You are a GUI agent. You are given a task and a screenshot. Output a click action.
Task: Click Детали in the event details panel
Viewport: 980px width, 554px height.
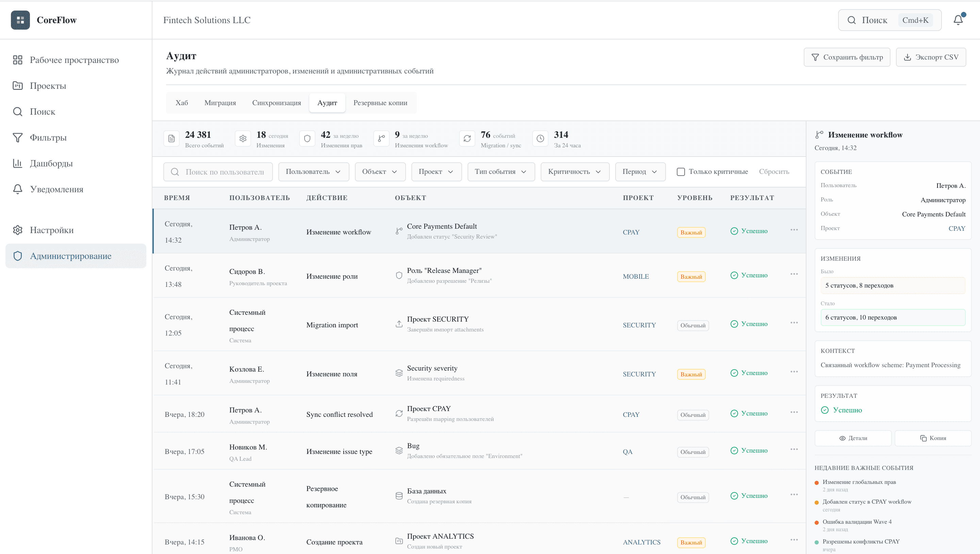(x=853, y=438)
